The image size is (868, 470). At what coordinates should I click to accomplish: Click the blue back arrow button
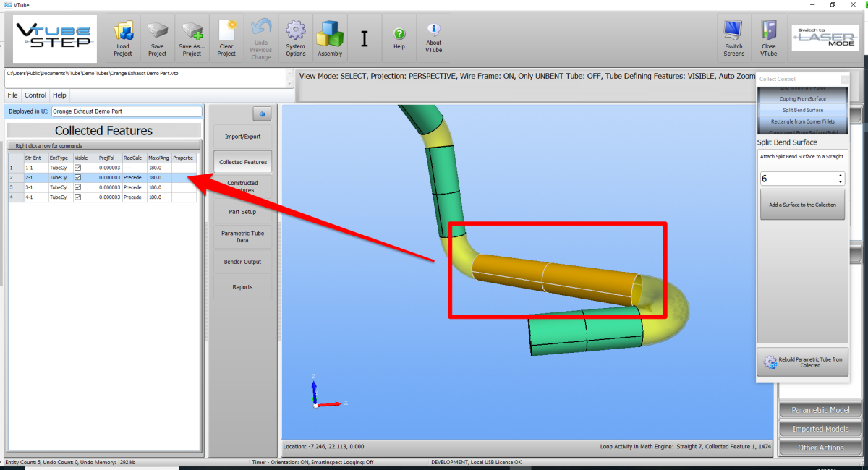pos(262,114)
